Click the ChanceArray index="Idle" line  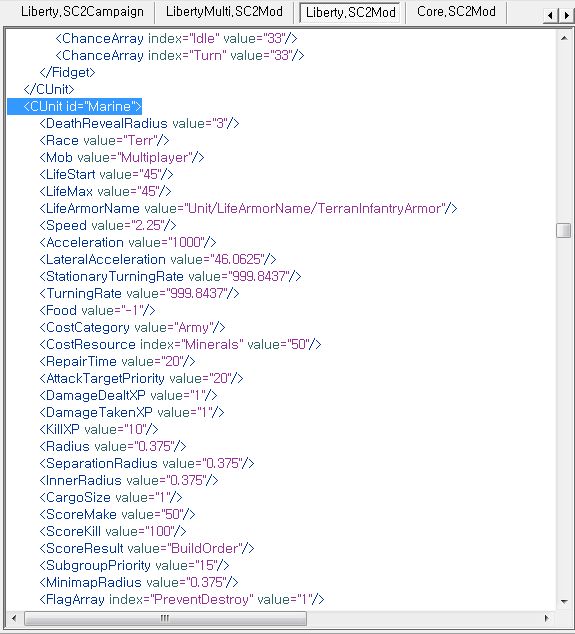tap(176, 38)
